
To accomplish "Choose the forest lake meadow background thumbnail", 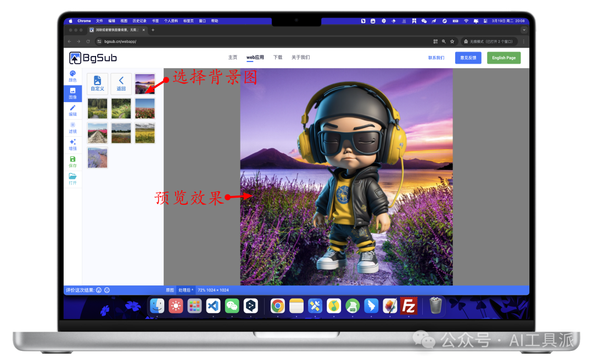I will [97, 109].
